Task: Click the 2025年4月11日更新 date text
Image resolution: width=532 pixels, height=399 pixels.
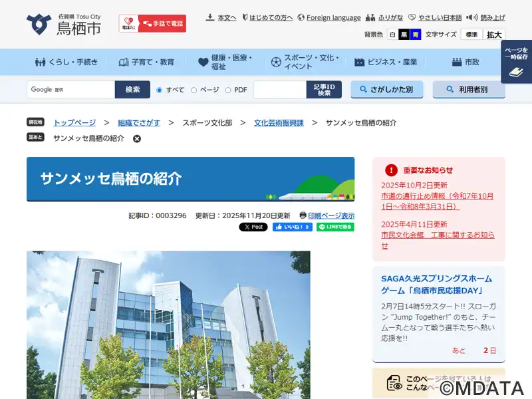Action: (x=414, y=224)
